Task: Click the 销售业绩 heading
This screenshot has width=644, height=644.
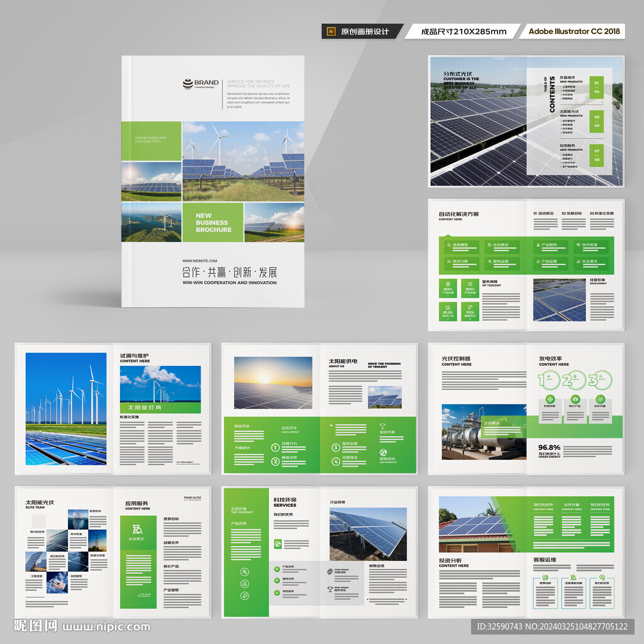Action: (x=377, y=565)
